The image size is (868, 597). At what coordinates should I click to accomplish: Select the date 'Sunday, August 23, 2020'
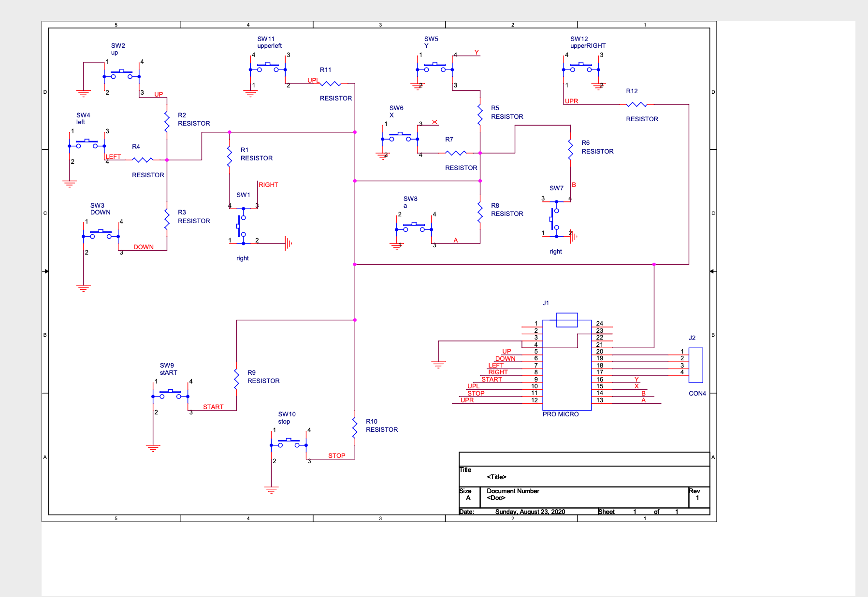530,512
